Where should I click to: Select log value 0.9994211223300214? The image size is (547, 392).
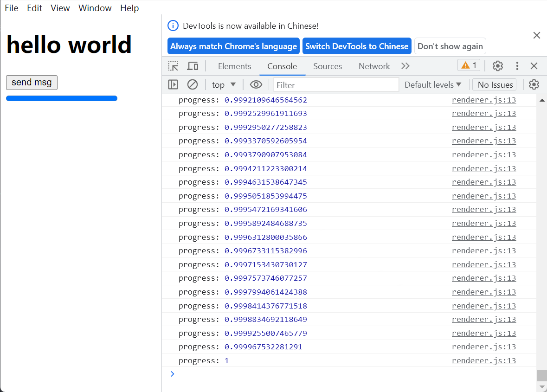click(266, 169)
